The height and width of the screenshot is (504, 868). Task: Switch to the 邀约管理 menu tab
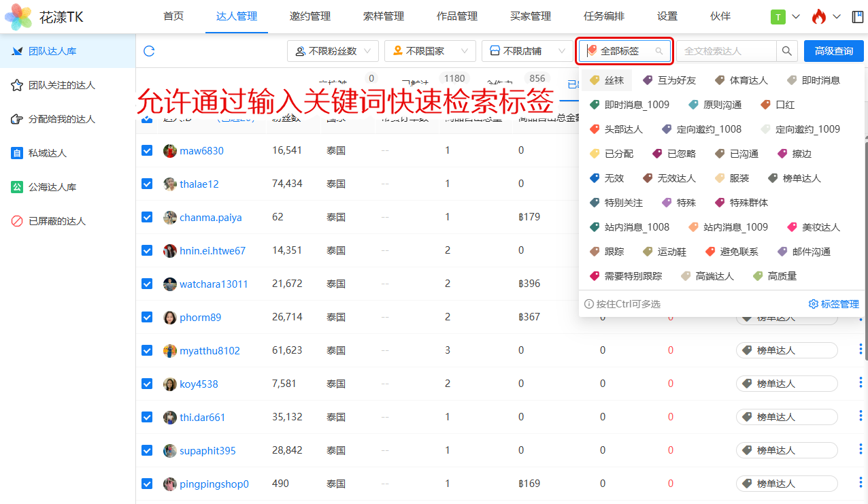point(310,16)
